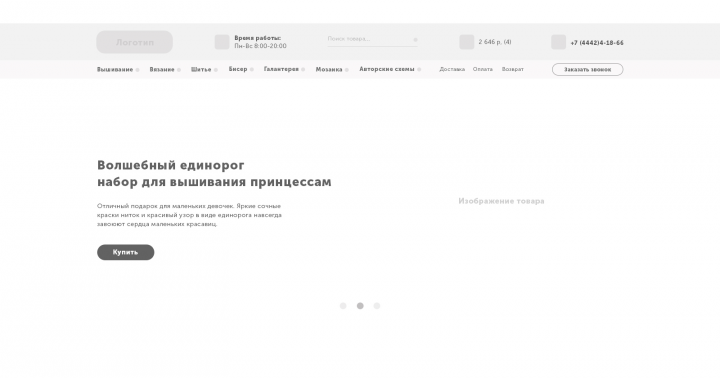
Task: Open the cart total 2 646 р. (4)
Action: [x=495, y=42]
